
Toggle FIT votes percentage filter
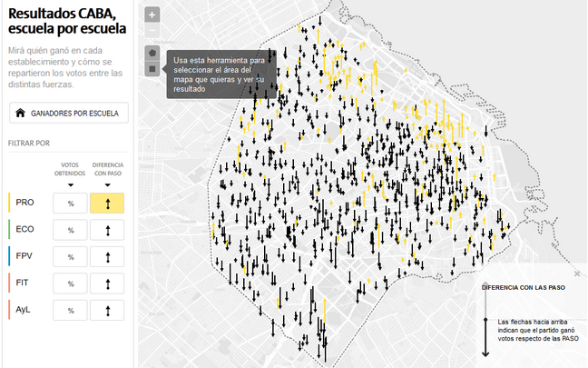coord(70,283)
